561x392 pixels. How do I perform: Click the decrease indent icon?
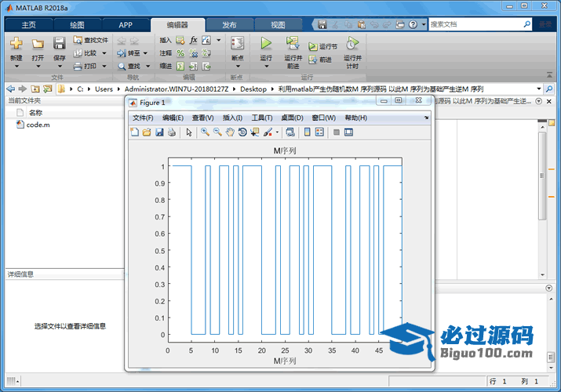206,66
